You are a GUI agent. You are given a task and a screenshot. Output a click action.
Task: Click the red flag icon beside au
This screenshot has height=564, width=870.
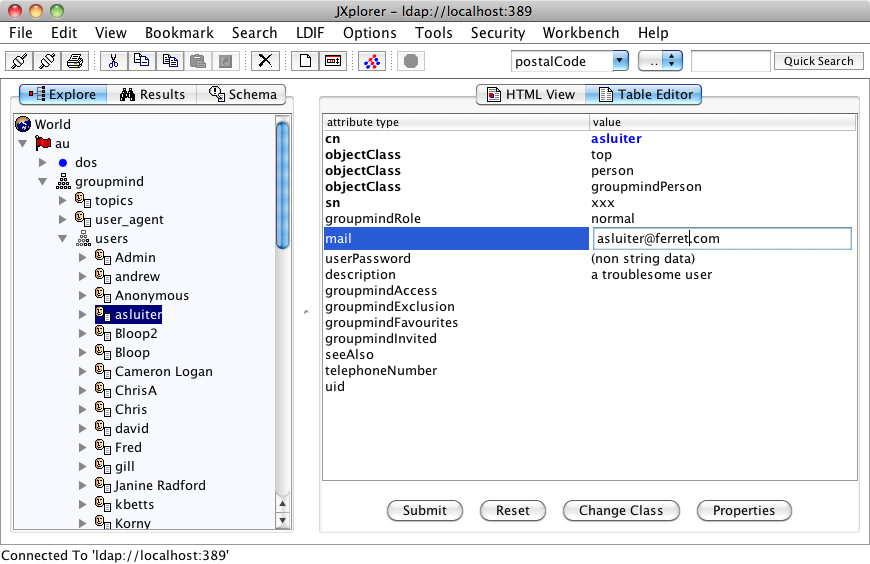pyautogui.click(x=43, y=143)
